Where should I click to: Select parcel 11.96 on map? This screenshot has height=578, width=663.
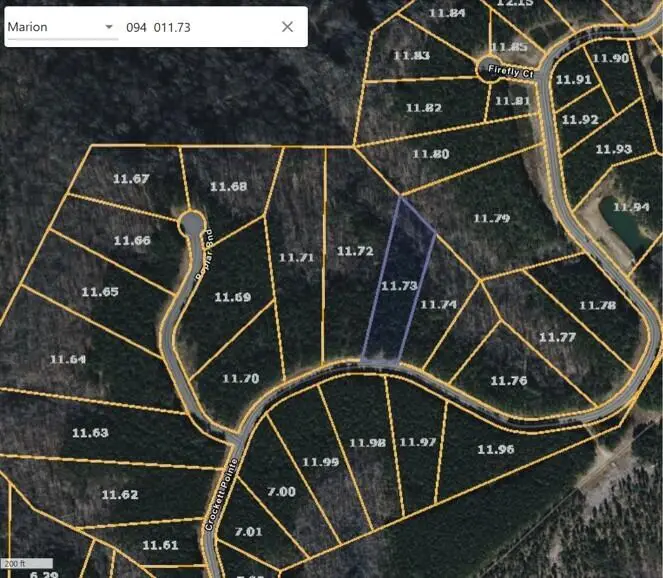click(496, 449)
